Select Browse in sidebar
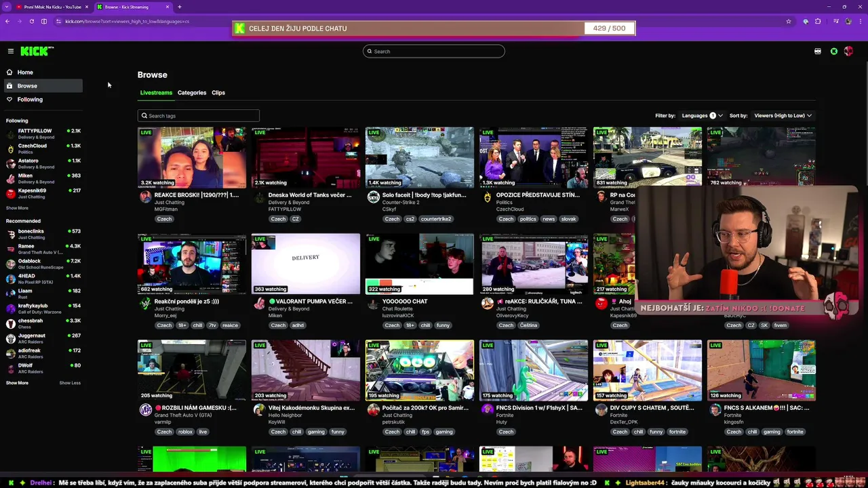The image size is (868, 488). [42, 85]
